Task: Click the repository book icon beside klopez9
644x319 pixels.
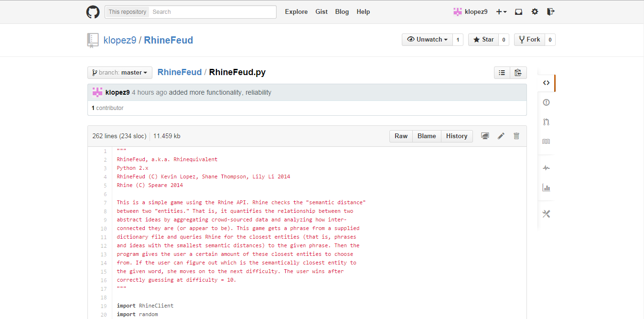Action: pyautogui.click(x=93, y=41)
